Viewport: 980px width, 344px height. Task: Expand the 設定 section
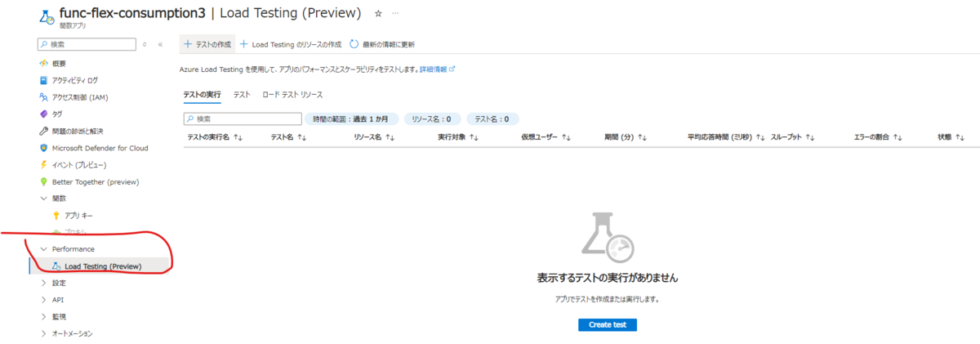coord(44,283)
